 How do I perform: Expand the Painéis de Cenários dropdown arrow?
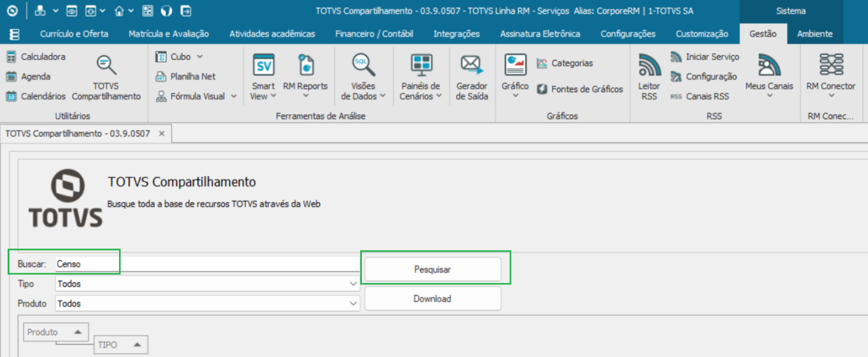click(x=438, y=96)
